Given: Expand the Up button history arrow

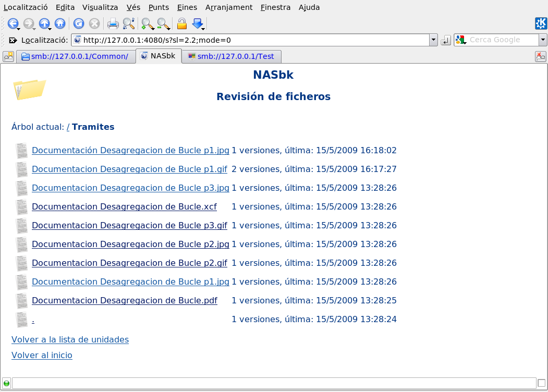Looking at the screenshot, I should (x=50, y=28).
